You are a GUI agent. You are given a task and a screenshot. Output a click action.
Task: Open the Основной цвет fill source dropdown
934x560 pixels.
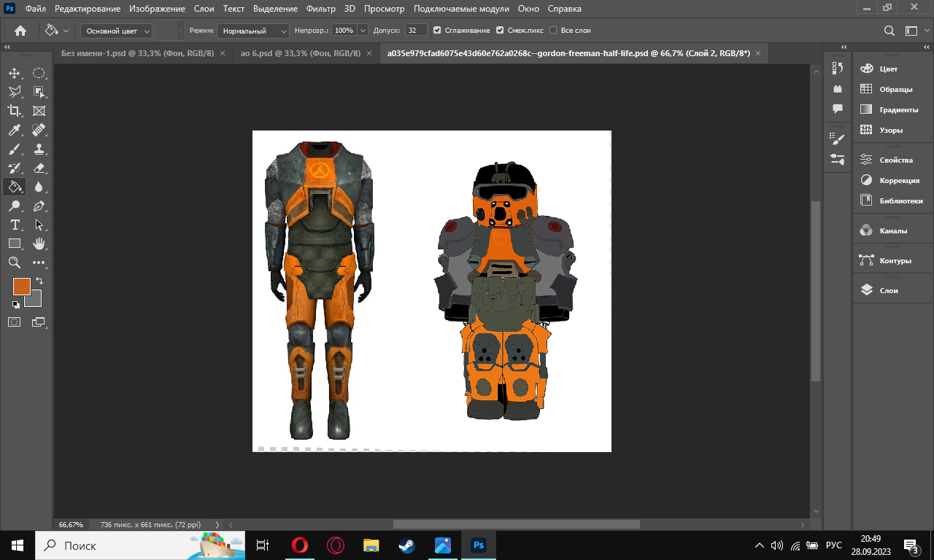coord(117,31)
